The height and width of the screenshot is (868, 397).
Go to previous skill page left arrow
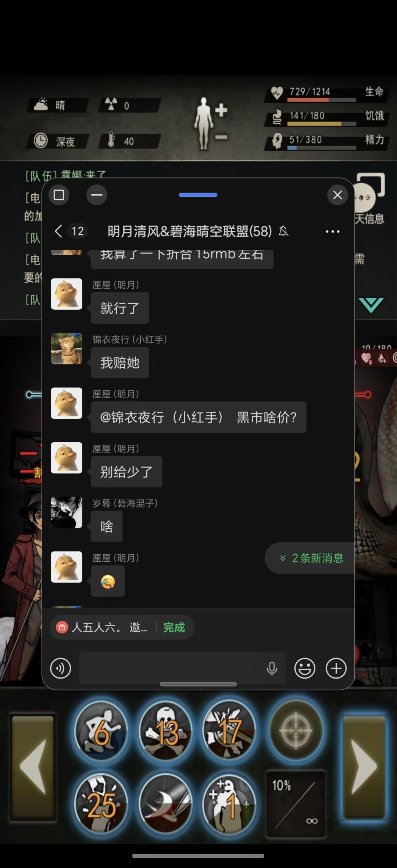[x=33, y=768]
